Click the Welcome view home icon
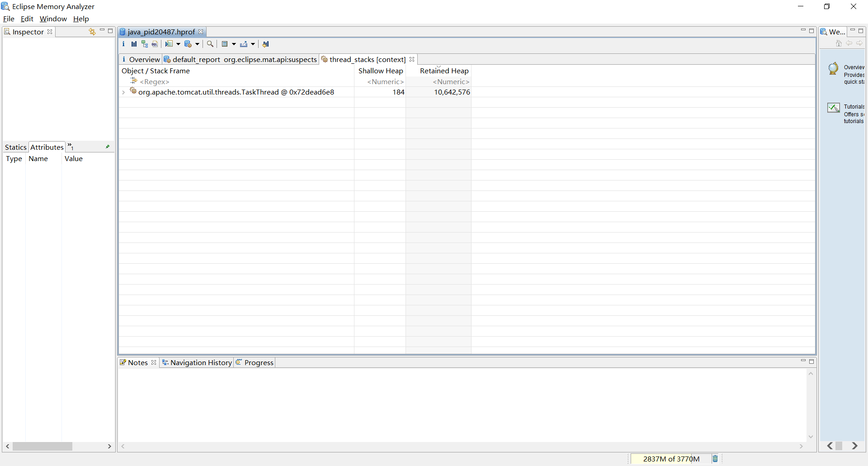The width and height of the screenshot is (868, 466). click(839, 43)
